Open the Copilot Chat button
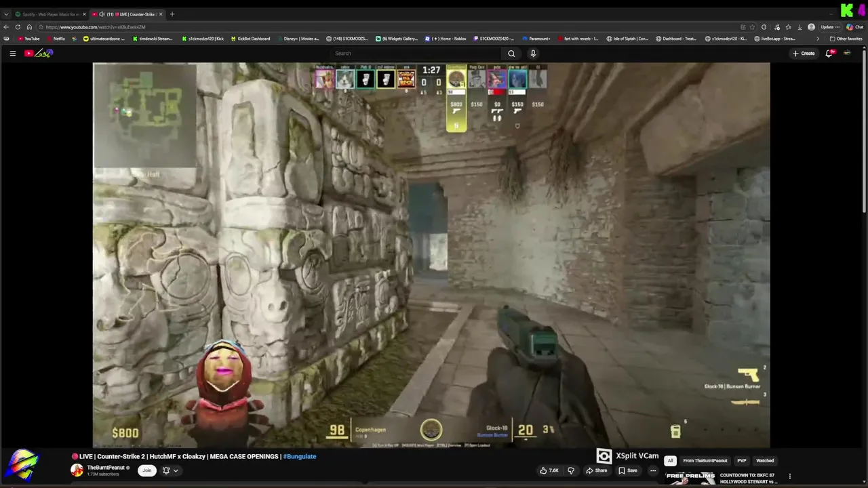 [854, 27]
